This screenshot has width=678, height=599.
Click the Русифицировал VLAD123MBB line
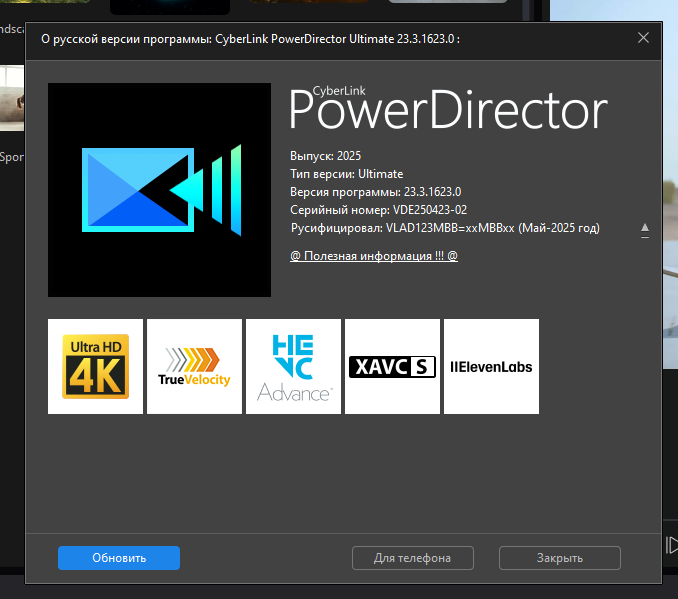(445, 228)
